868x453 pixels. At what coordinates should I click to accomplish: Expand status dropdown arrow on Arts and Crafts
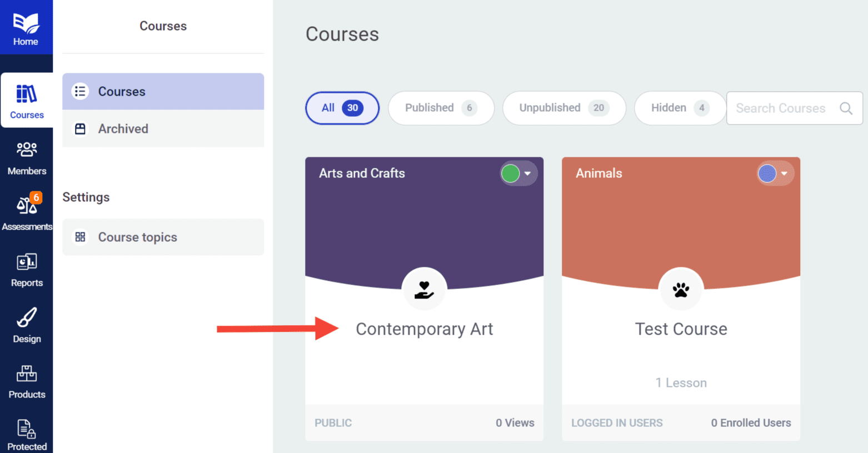coord(528,173)
